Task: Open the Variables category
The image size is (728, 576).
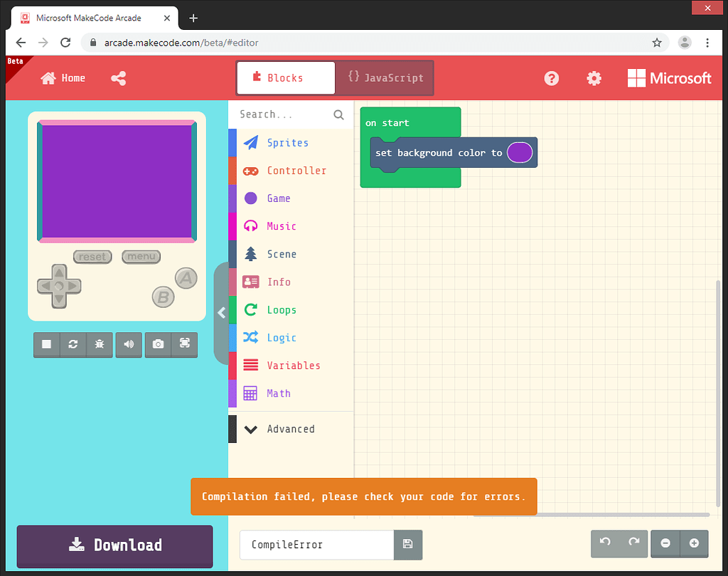Action: point(291,366)
